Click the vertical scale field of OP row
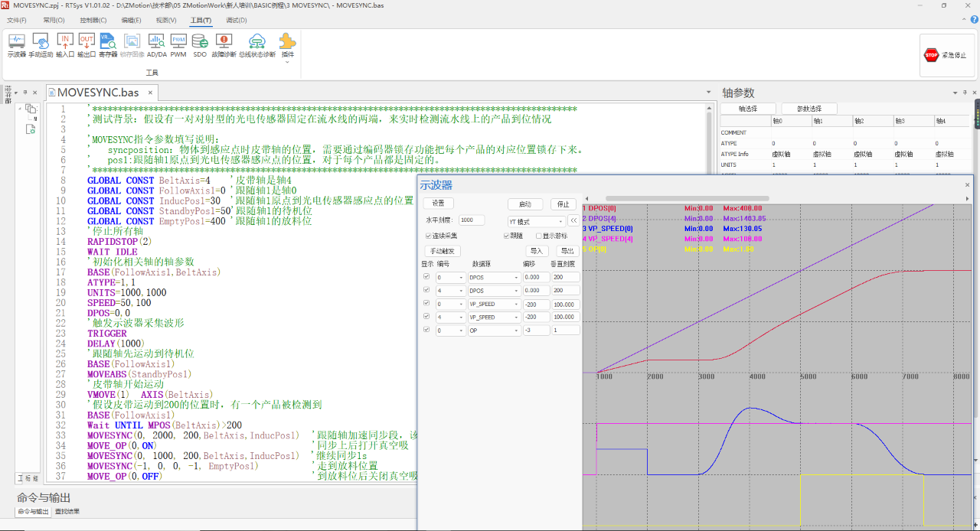The width and height of the screenshot is (980, 531). coord(565,331)
